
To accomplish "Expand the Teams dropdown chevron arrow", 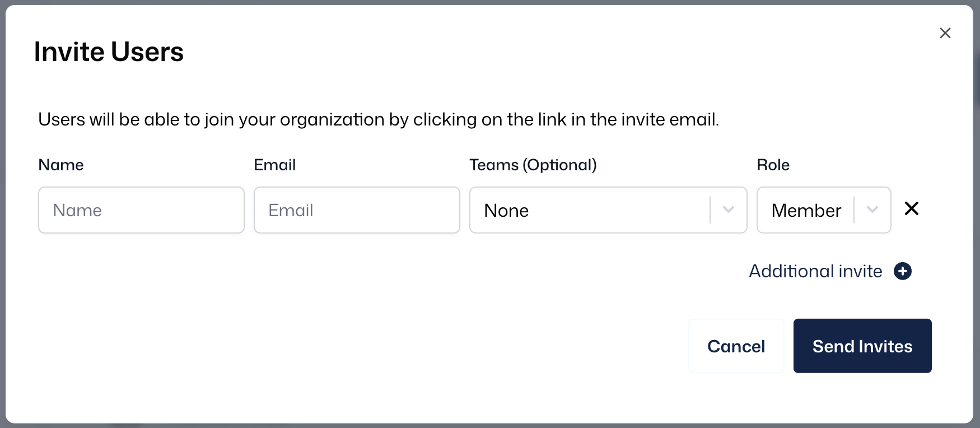I will [x=729, y=210].
